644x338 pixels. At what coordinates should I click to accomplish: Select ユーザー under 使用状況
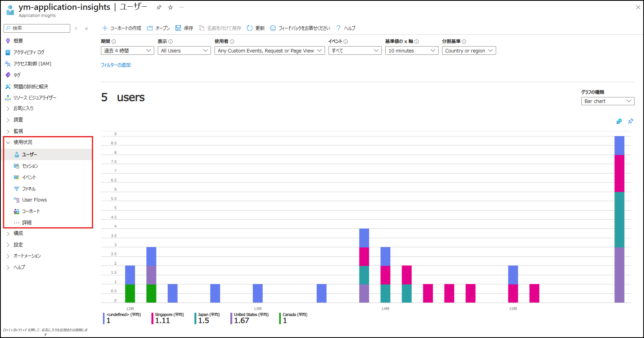pos(48,155)
